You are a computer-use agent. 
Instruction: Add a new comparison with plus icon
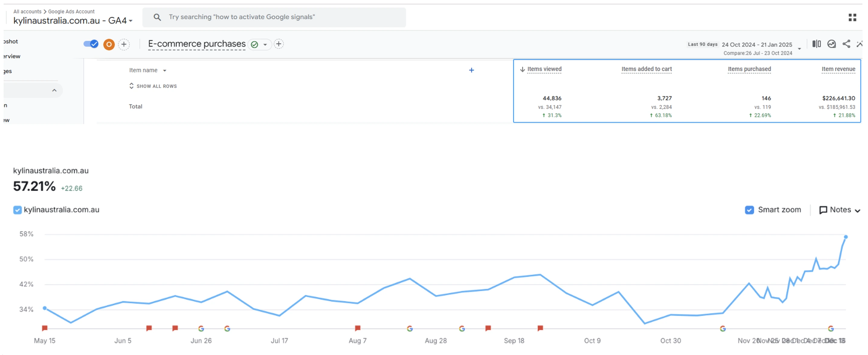124,44
